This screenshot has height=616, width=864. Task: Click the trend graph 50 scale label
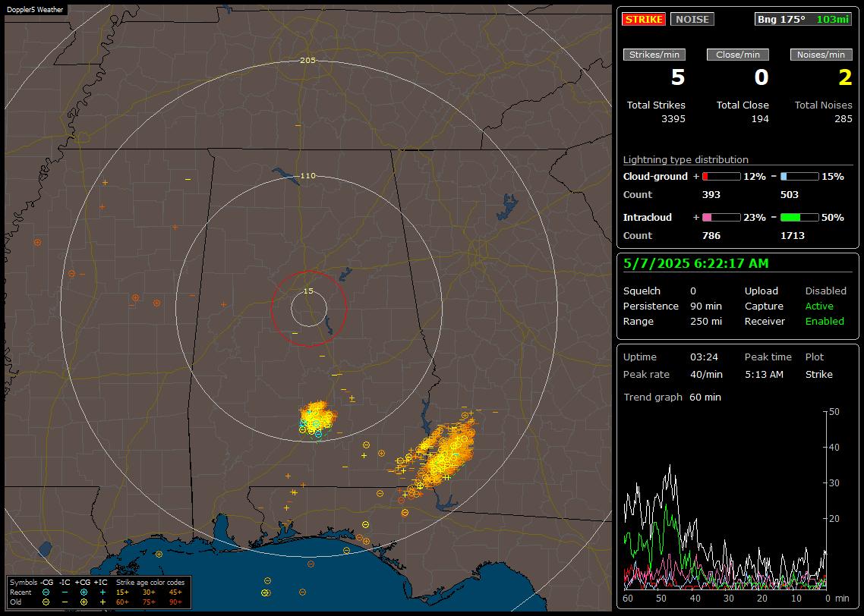[x=834, y=412]
